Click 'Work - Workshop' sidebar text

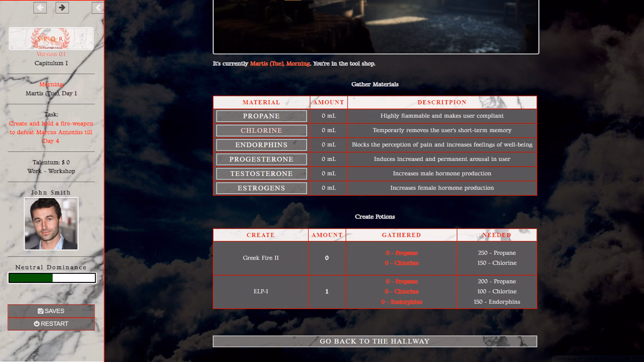[x=51, y=171]
